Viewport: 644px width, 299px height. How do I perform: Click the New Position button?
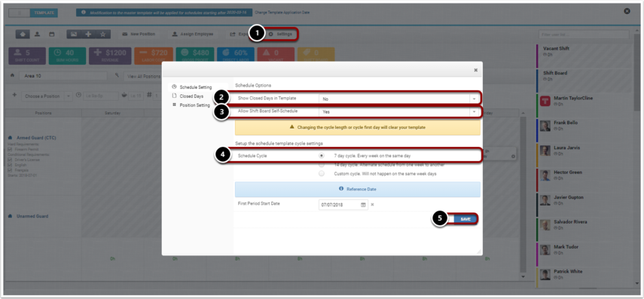coord(139,34)
